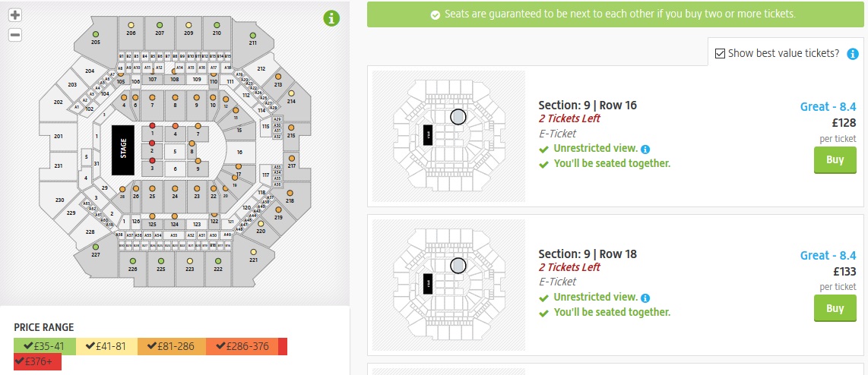Open Row 18 section preview thumbnail
The height and width of the screenshot is (375, 868).
459,285
